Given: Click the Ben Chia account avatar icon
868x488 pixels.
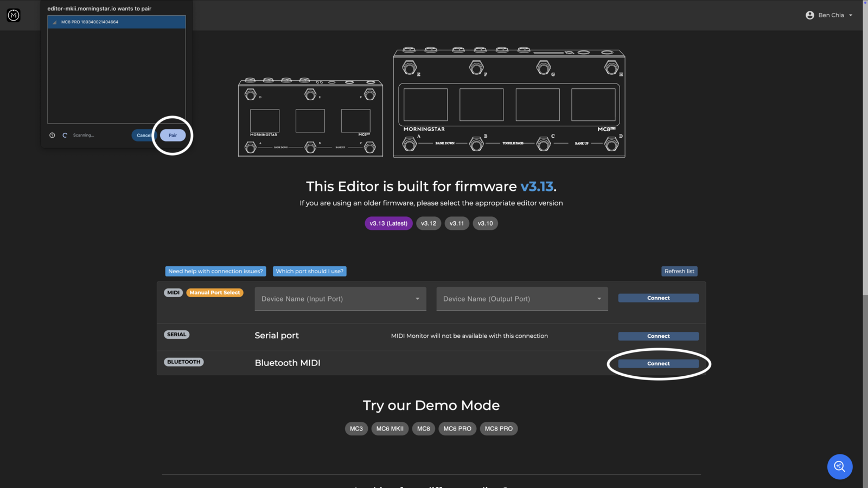Looking at the screenshot, I should coord(809,15).
